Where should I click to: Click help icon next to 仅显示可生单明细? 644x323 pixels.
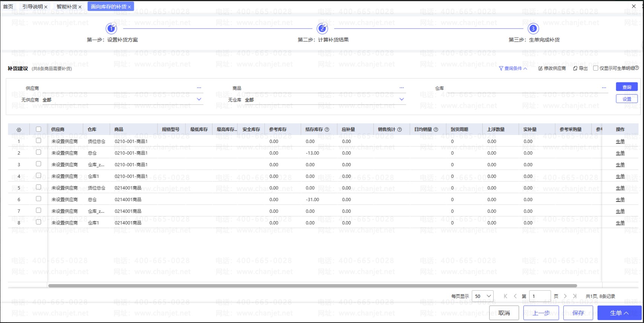(637, 68)
